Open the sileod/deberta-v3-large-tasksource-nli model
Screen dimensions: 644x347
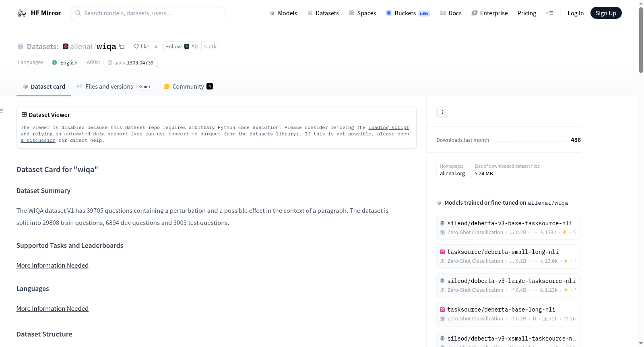[x=508, y=285]
